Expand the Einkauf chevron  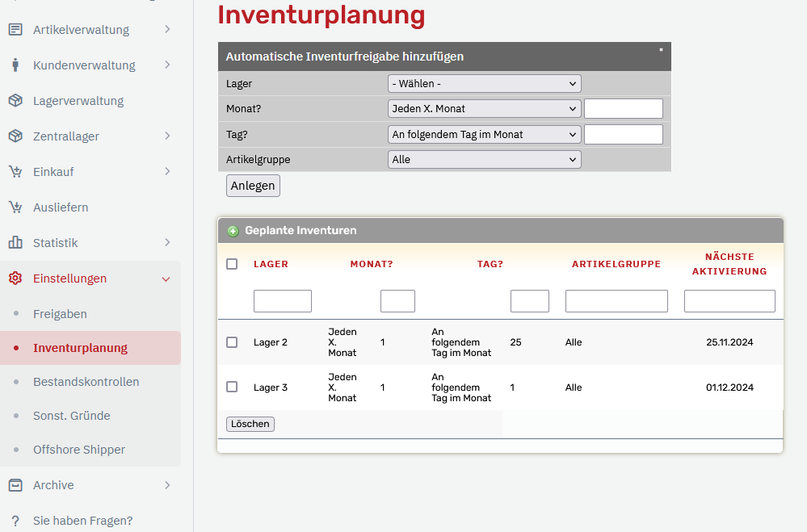[x=167, y=171]
